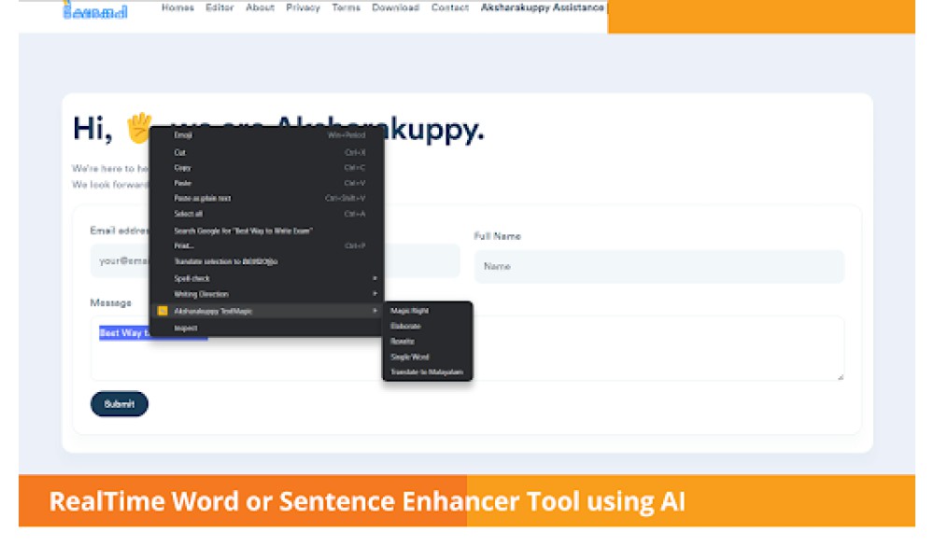The width and height of the screenshot is (934, 560).
Task: Open the Editor navigation link
Action: [x=219, y=7]
